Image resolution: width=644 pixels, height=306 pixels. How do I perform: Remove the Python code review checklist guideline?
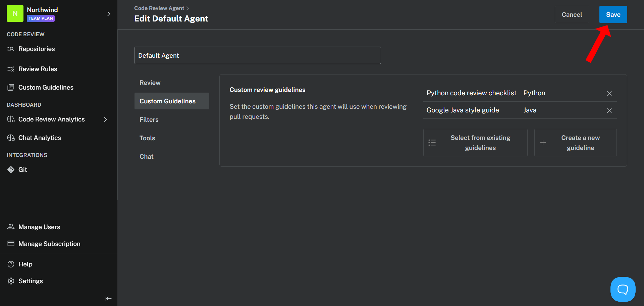pyautogui.click(x=609, y=93)
